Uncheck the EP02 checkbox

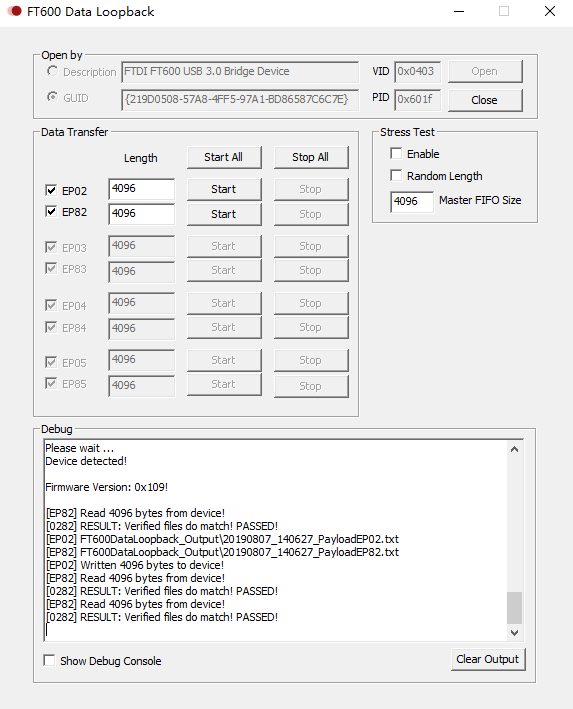(51, 190)
